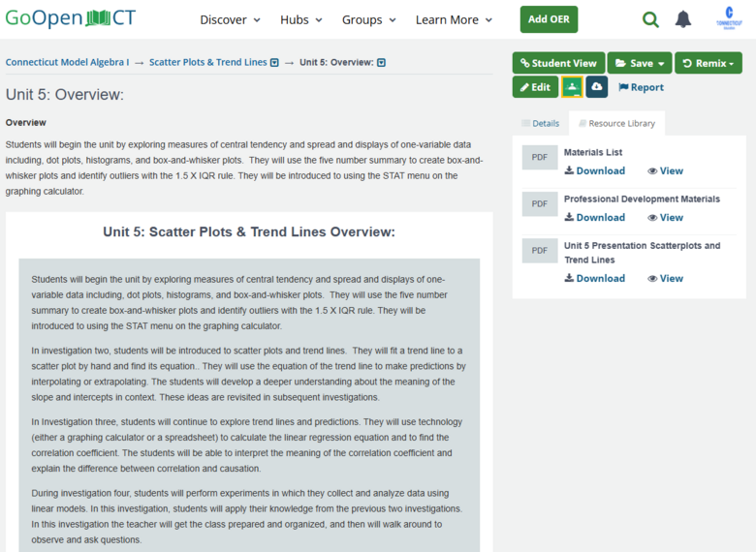Viewport: 756px width, 552px height.
Task: Expand the Learn More menu
Action: coord(454,20)
